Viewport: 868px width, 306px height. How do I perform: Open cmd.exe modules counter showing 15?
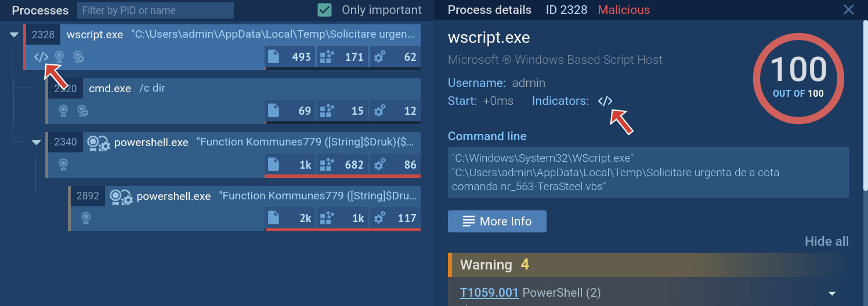coord(342,110)
